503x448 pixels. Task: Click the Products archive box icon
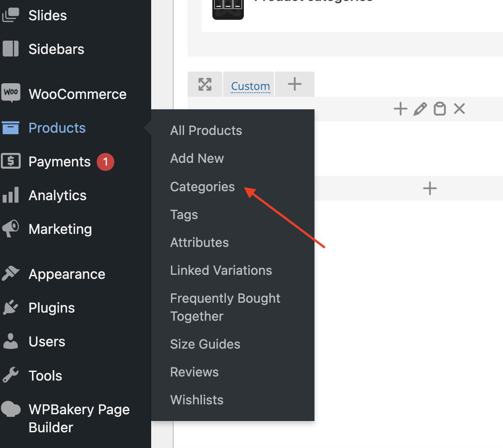point(11,128)
